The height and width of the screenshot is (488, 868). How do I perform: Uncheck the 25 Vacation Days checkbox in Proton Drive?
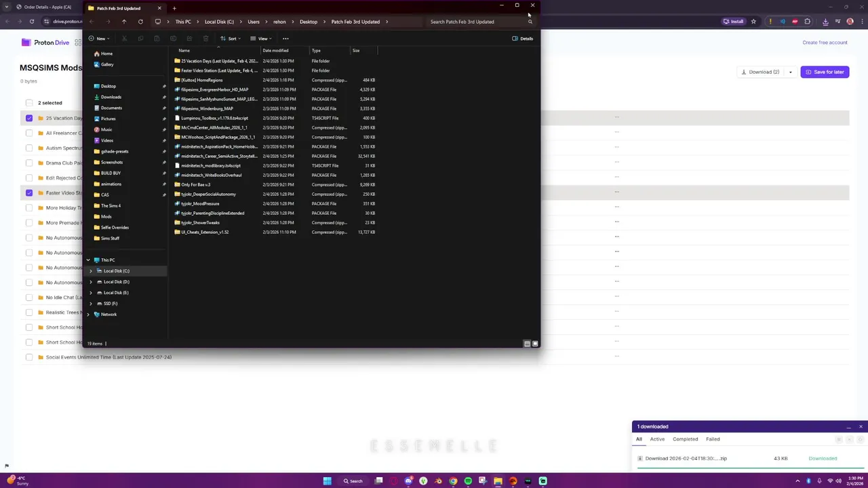[x=29, y=118]
